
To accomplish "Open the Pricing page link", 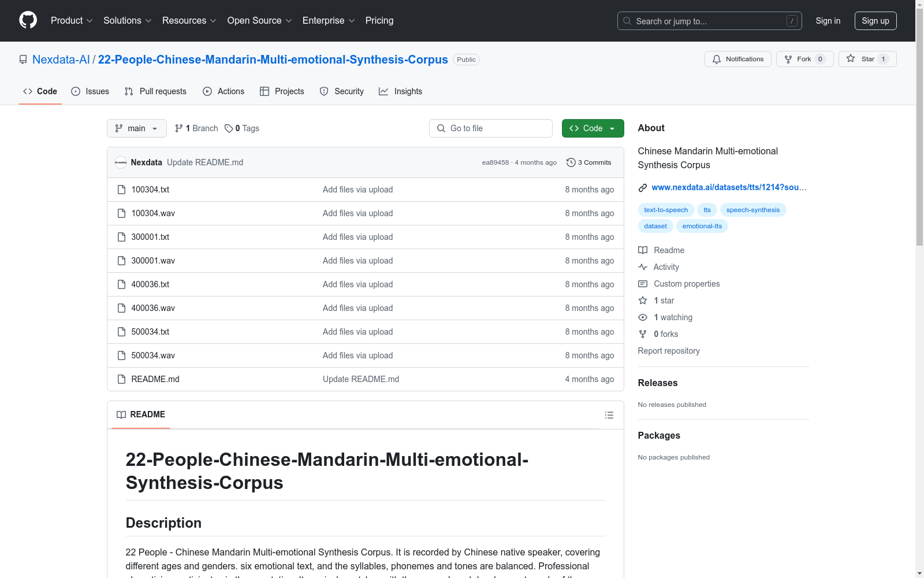I will (x=379, y=20).
